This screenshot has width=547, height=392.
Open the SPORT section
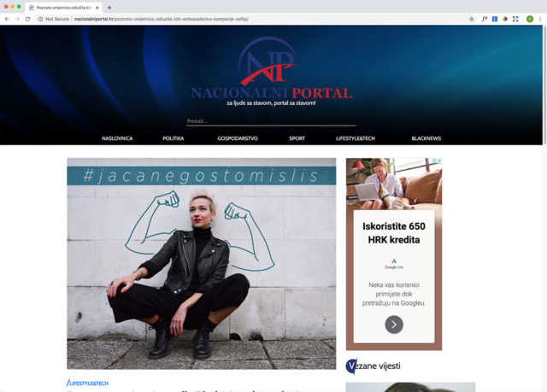pyautogui.click(x=297, y=138)
